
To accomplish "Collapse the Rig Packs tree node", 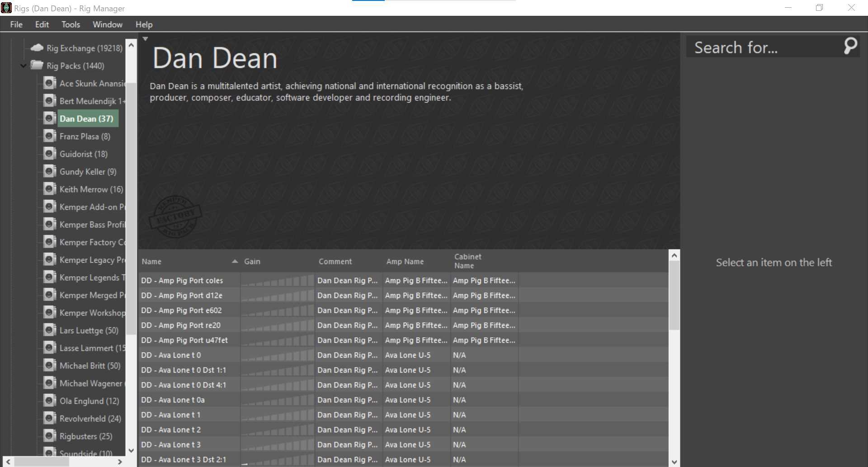I will click(x=24, y=66).
